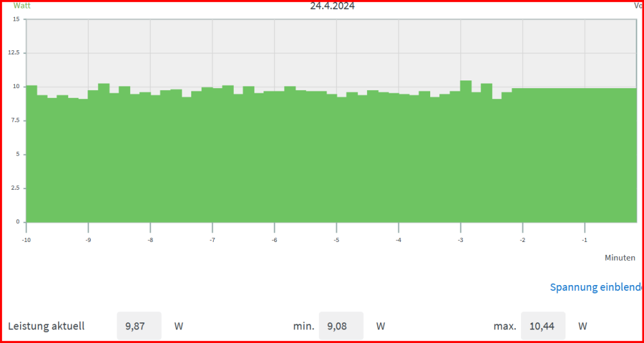
Task: Click the -1 x-axis tick label
Action: (585, 239)
